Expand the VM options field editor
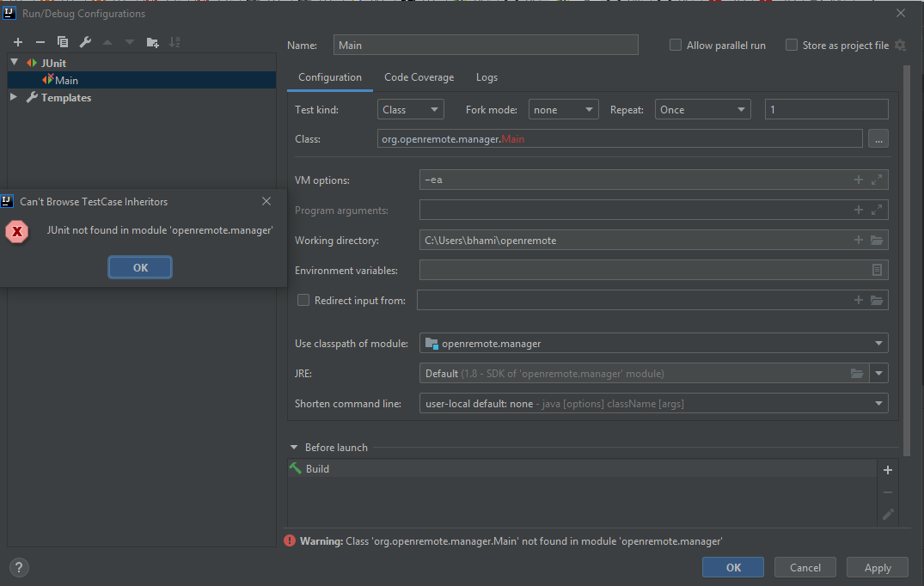924x586 pixels. [x=877, y=180]
